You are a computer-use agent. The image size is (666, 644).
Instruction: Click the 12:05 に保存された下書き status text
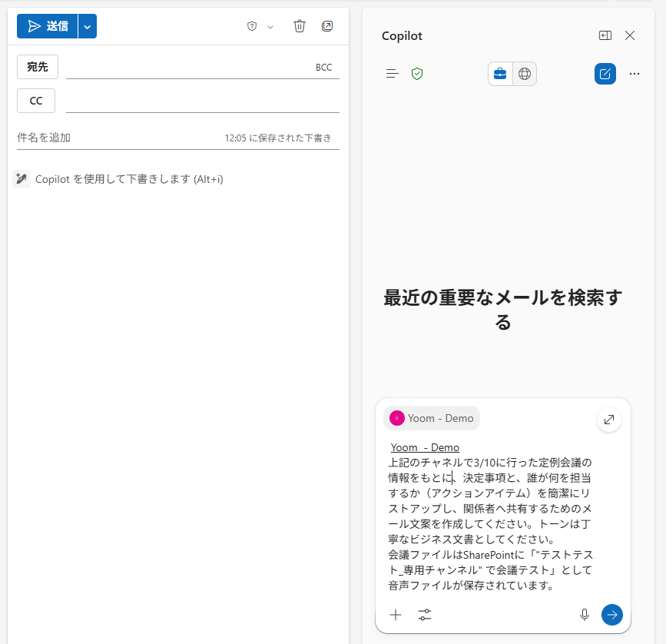278,138
